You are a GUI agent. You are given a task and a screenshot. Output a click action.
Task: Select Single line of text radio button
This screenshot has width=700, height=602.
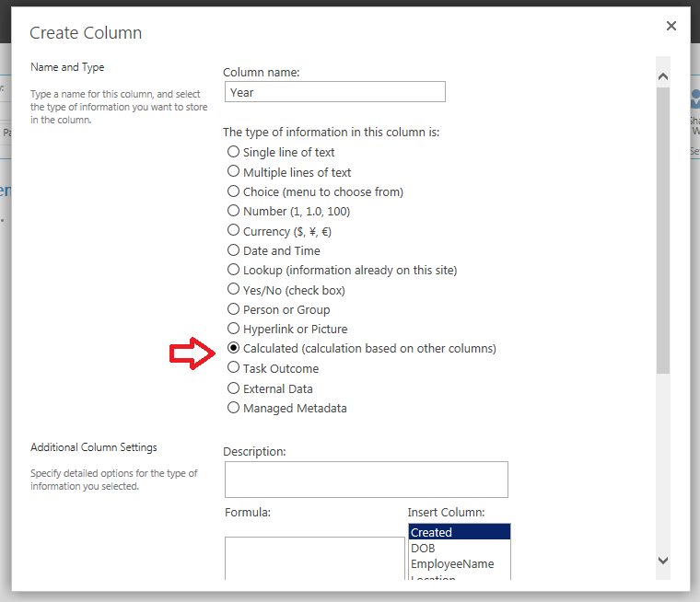point(234,152)
